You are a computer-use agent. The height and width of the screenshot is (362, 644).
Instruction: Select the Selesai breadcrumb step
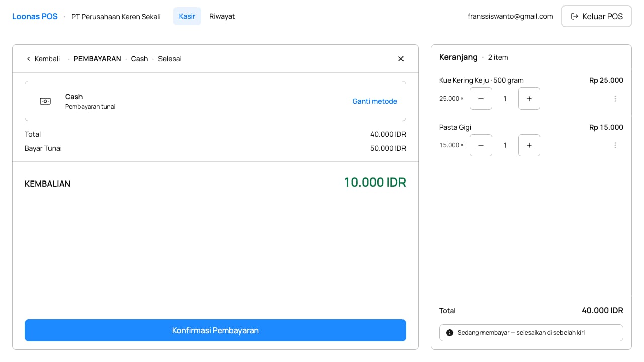point(170,59)
